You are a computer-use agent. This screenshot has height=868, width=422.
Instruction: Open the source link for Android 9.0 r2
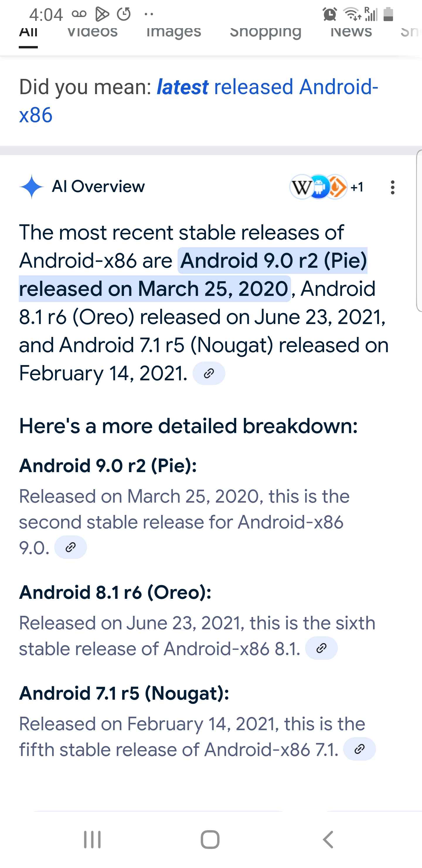click(70, 547)
